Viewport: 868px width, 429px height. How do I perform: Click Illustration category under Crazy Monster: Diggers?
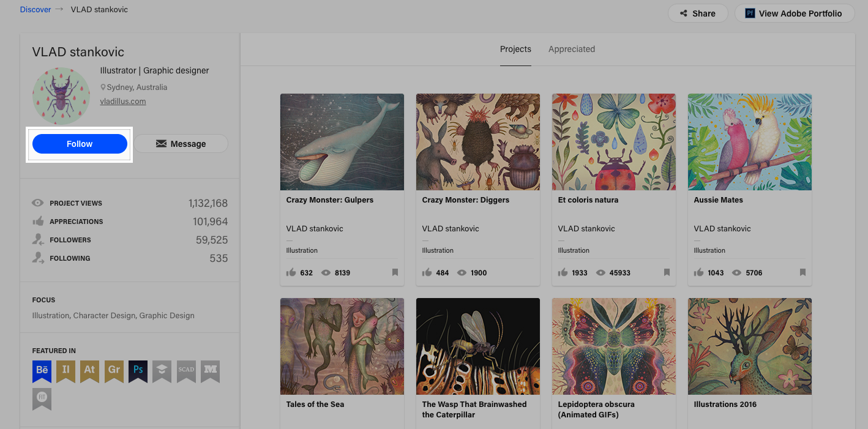(x=438, y=250)
